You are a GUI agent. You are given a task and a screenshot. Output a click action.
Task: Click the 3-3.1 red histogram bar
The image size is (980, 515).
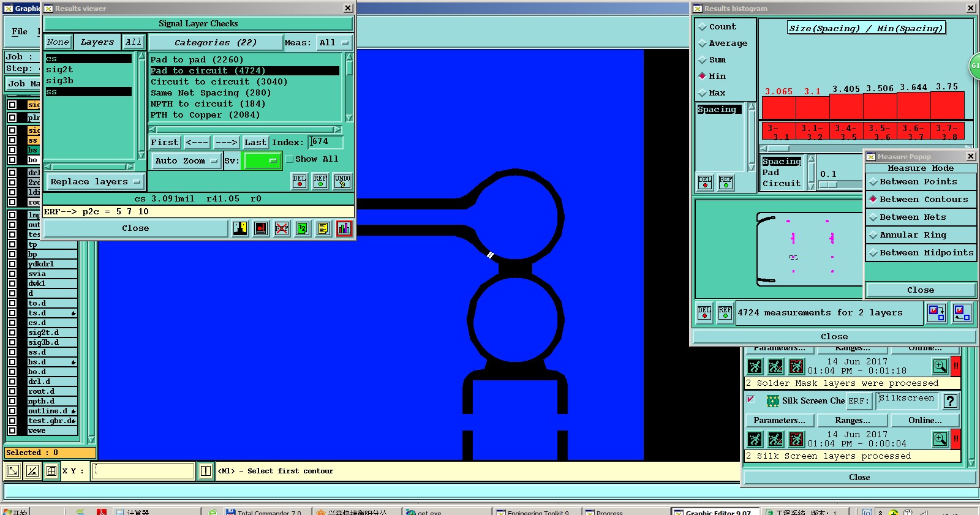(x=779, y=108)
